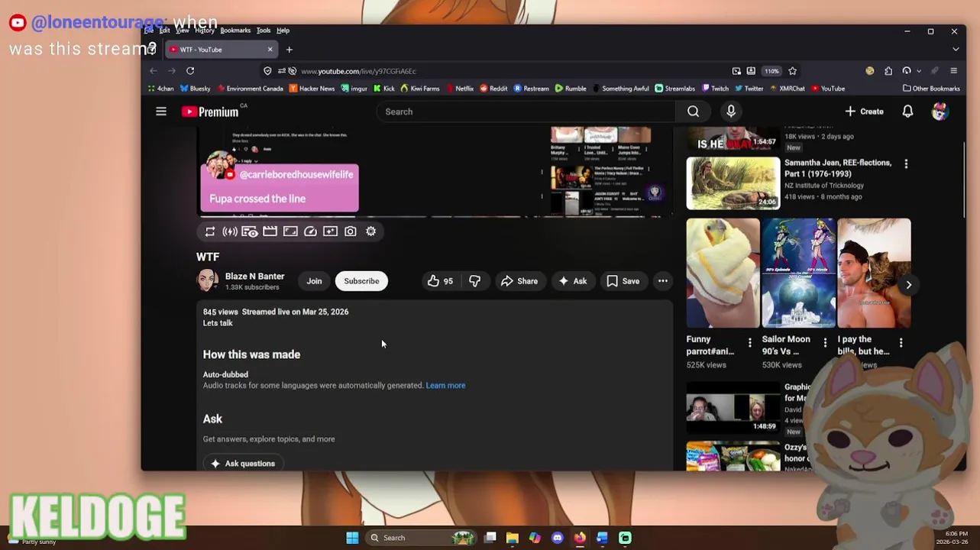This screenshot has width=980, height=550.
Task: Open Kiwi Farms bookmark
Action: (x=419, y=89)
